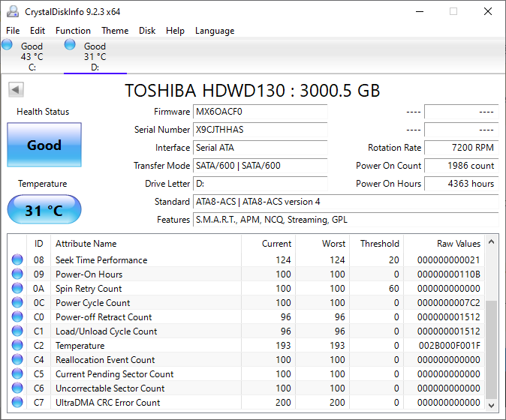Click the status orb for Power-off Retract Count
This screenshot has width=506, height=420.
coord(17,316)
